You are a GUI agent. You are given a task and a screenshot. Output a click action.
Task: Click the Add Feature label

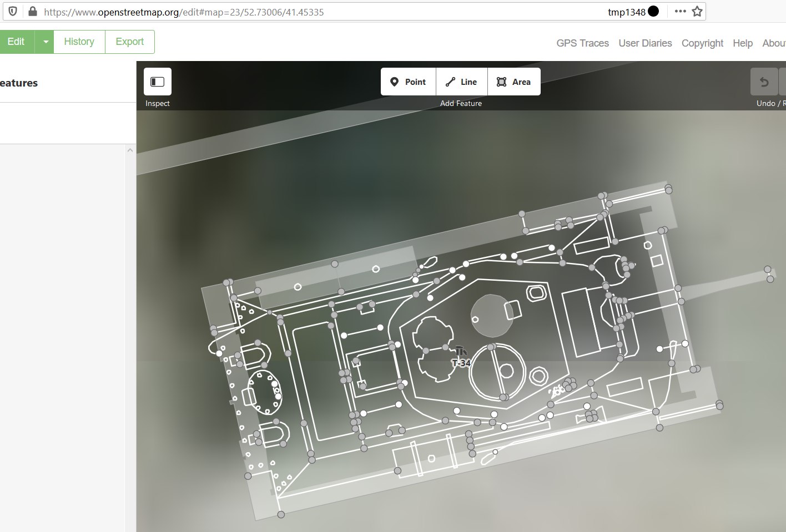pos(461,103)
